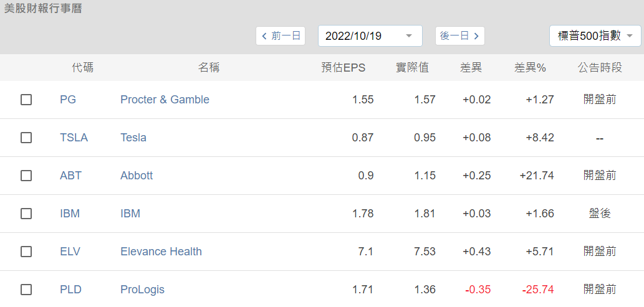Open the PG ticker link
This screenshot has height=307, width=644.
[x=68, y=100]
